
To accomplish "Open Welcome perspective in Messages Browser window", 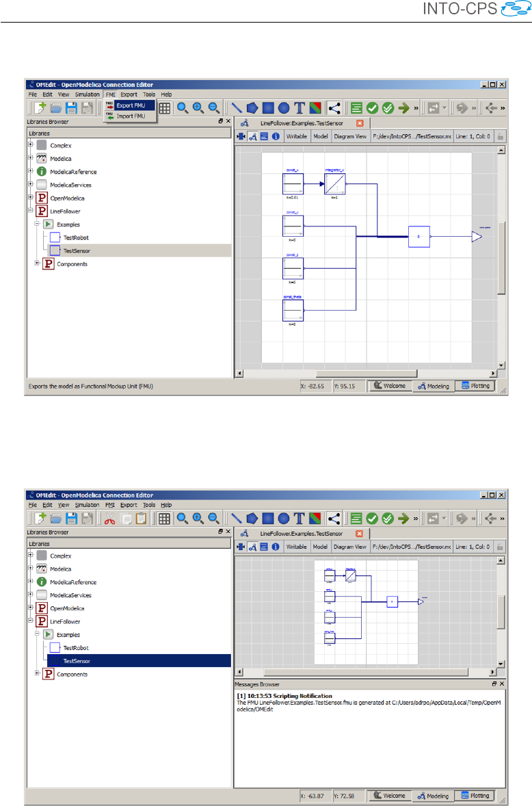I will pyautogui.click(x=390, y=795).
